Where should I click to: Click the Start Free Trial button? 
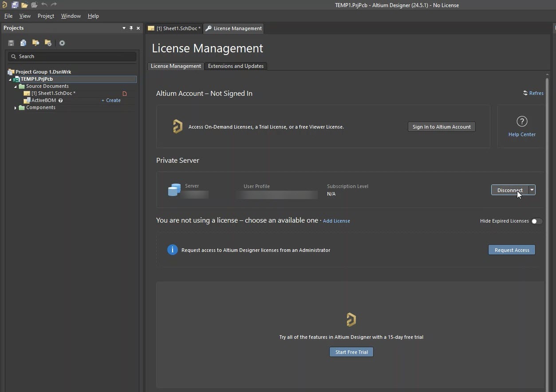coord(351,352)
